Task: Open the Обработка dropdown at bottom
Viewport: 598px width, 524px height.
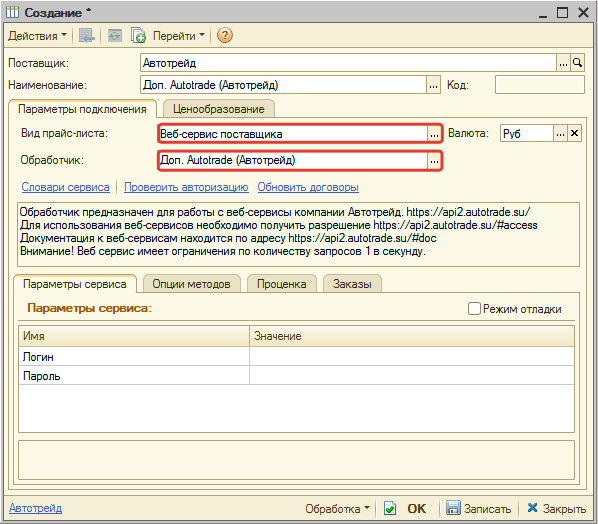Action: pos(337,508)
